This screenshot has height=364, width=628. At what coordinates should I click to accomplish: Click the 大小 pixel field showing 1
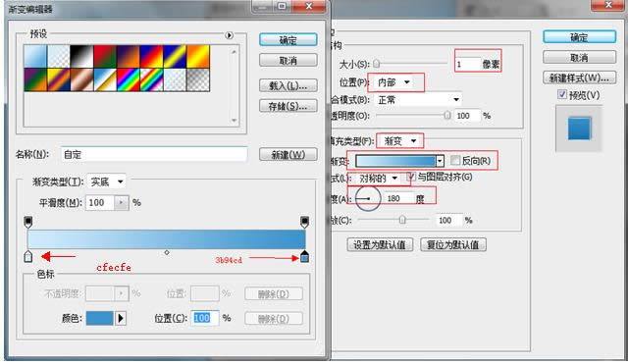point(467,64)
